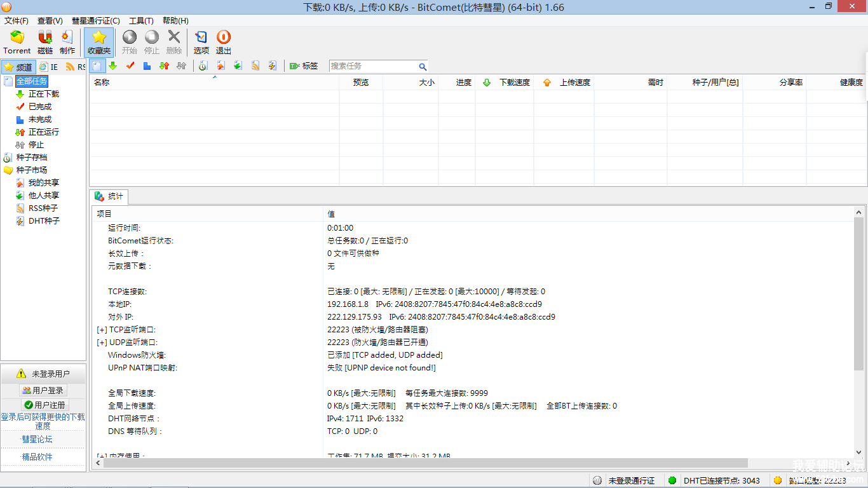868x488 pixels.
Task: Click the clock torrent archive filter icon
Action: click(203, 66)
